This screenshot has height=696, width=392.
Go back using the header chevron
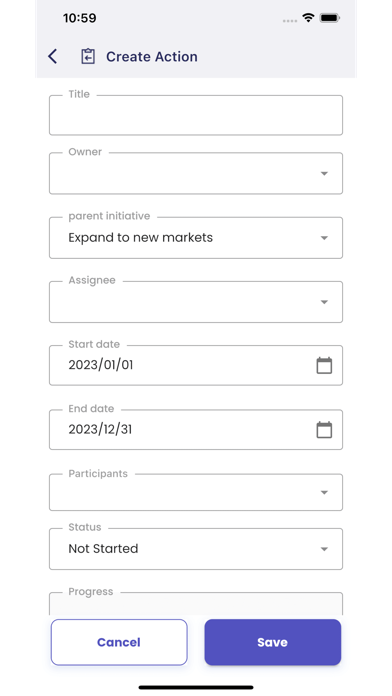point(52,56)
